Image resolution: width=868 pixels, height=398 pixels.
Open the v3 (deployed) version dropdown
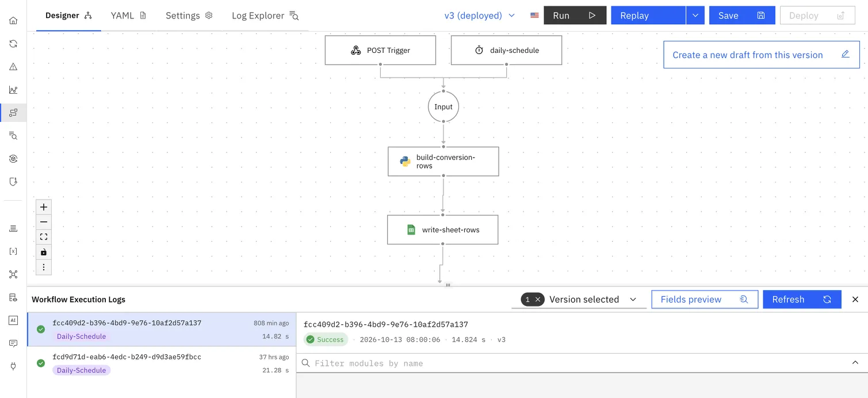pyautogui.click(x=479, y=16)
